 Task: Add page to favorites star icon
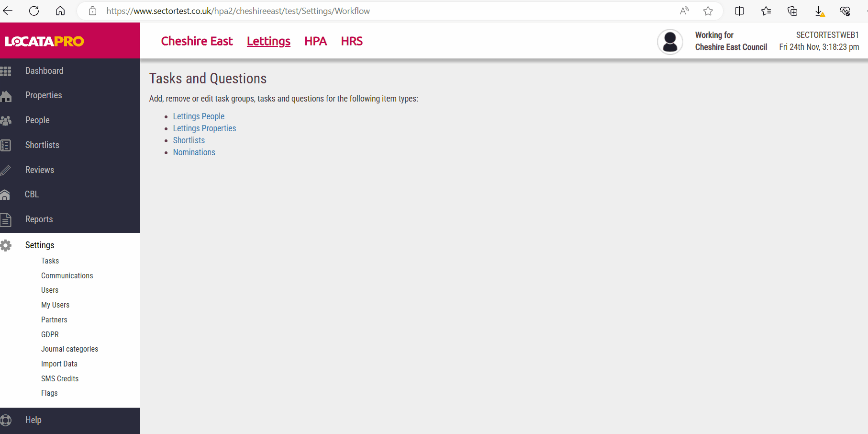click(x=708, y=11)
